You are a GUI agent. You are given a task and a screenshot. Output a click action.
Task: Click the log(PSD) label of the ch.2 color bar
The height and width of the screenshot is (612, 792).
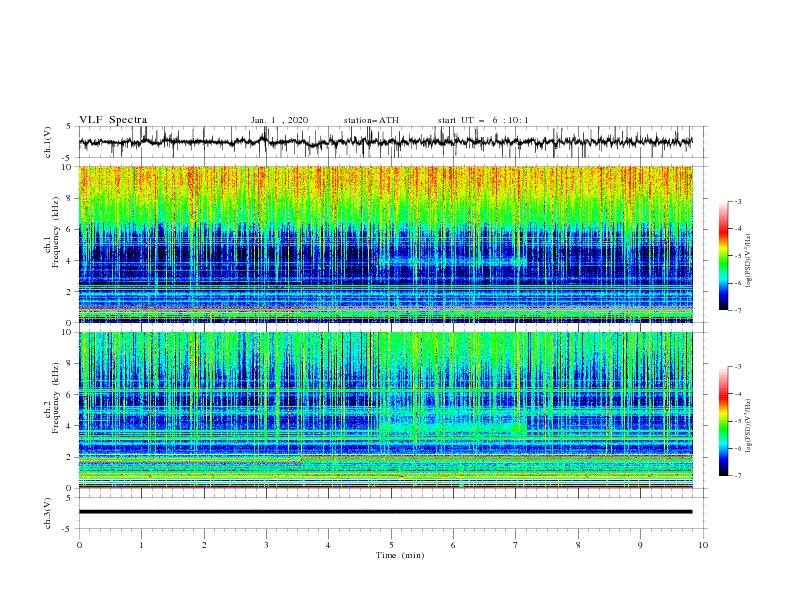click(x=749, y=425)
